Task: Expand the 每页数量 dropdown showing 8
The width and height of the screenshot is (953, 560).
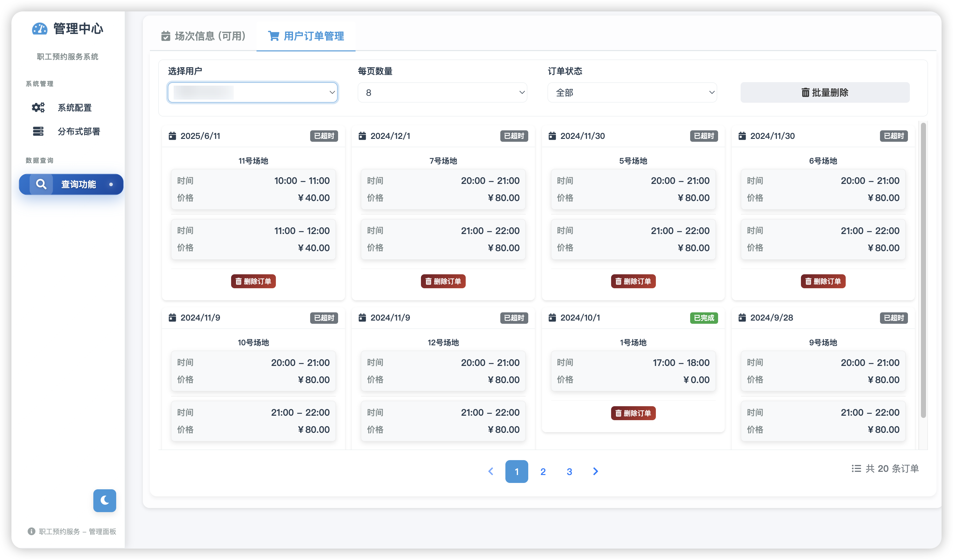Action: 442,93
